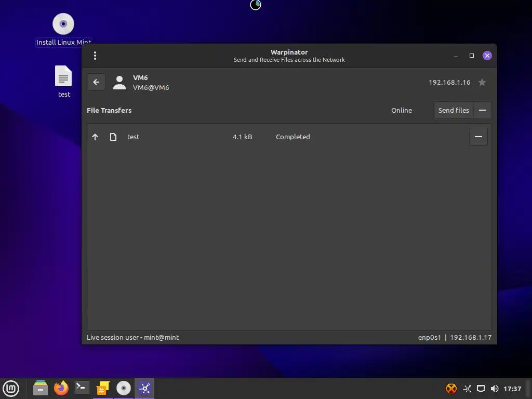Click the upload arrow on test transfer

[x=95, y=137]
